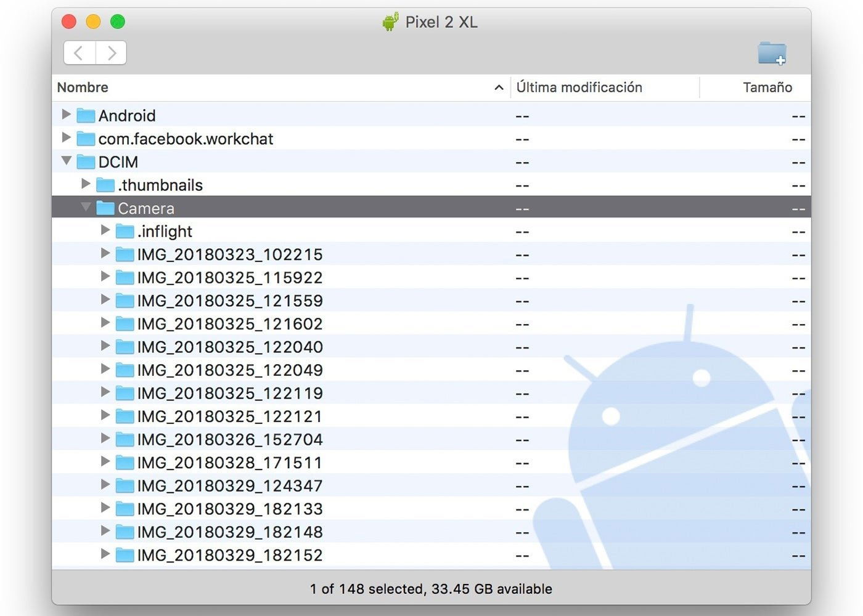Screen dimensions: 863x616
Task: Click the DCIM folder name
Action: tap(118, 162)
